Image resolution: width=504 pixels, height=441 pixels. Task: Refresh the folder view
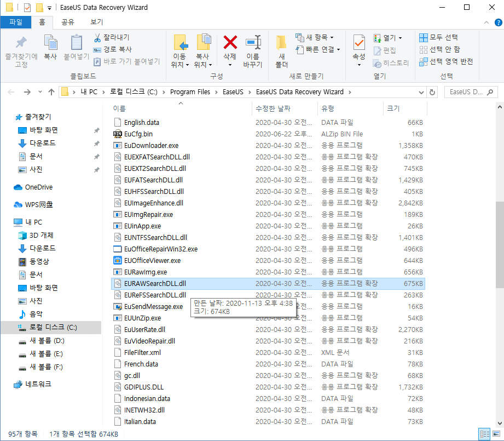point(432,92)
